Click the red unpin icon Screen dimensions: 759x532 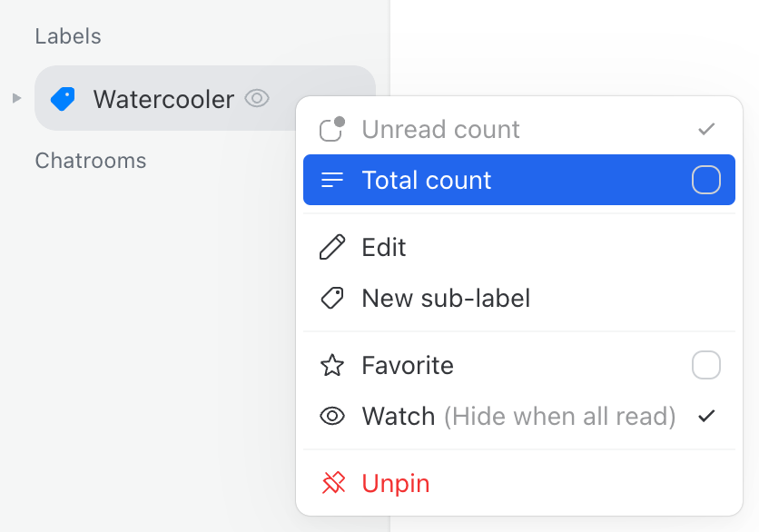pyautogui.click(x=332, y=483)
